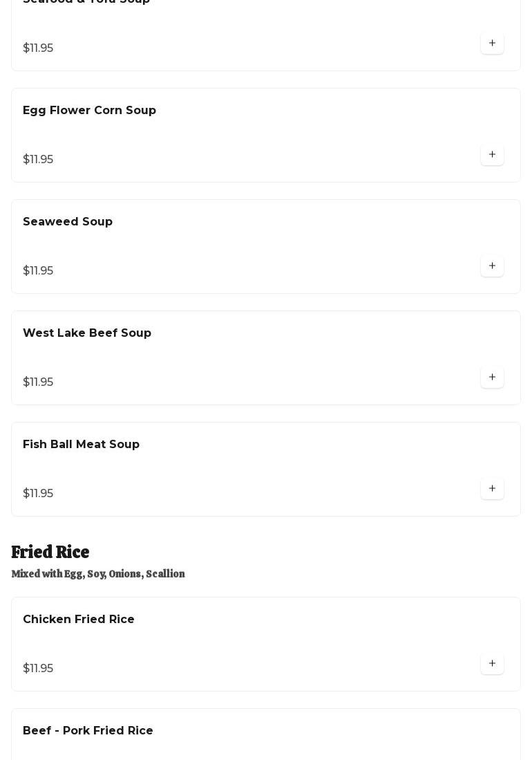
Task: Add Seaweed Soup using its plus icon
Action: pos(492,266)
